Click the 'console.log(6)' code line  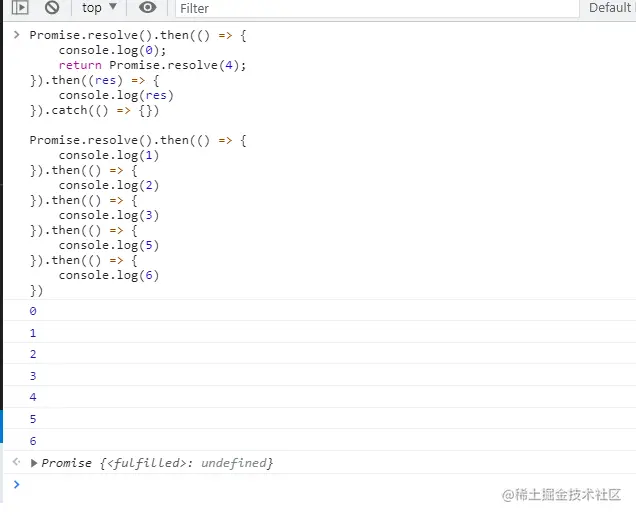[109, 275]
